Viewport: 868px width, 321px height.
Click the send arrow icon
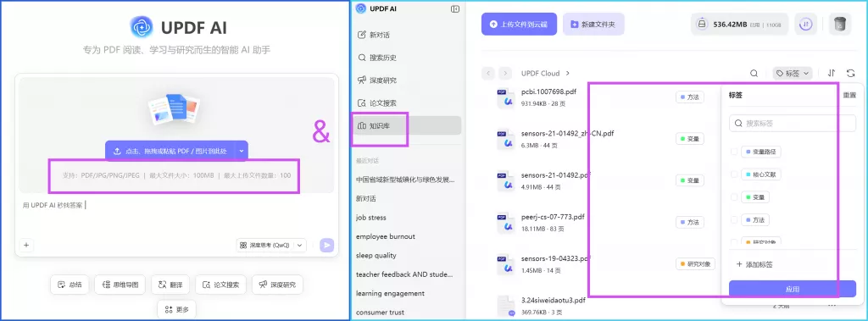click(x=326, y=245)
